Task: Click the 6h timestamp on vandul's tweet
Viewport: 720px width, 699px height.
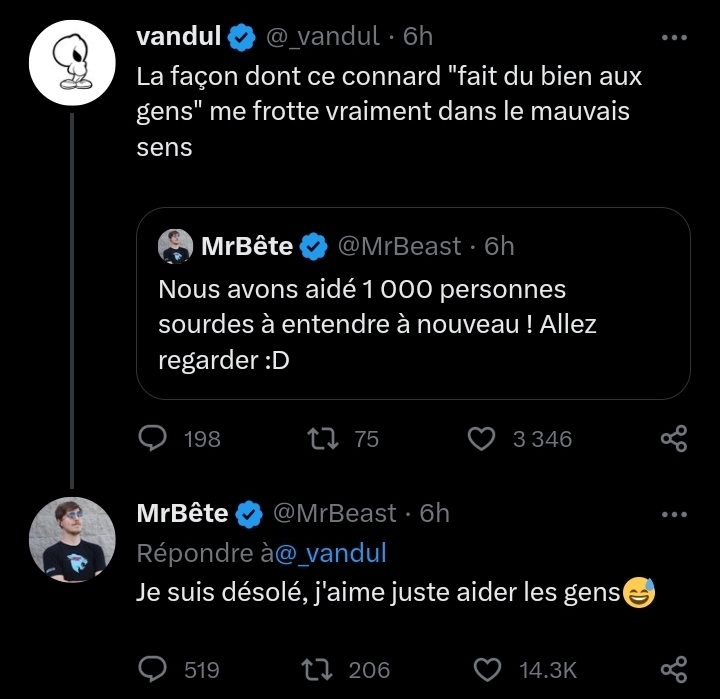Action: tap(418, 36)
